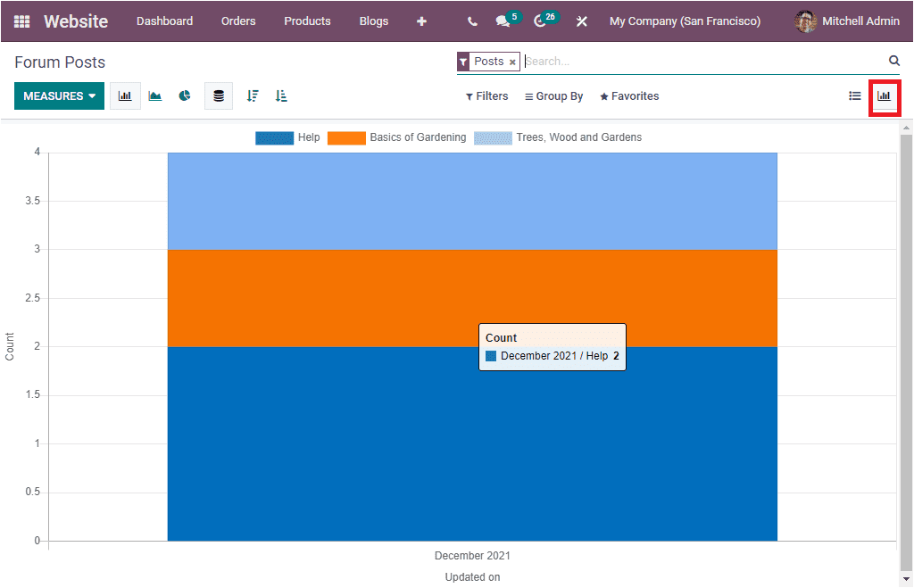Open the Blogs section
Viewport: 914px width, 588px height.
pyautogui.click(x=373, y=21)
